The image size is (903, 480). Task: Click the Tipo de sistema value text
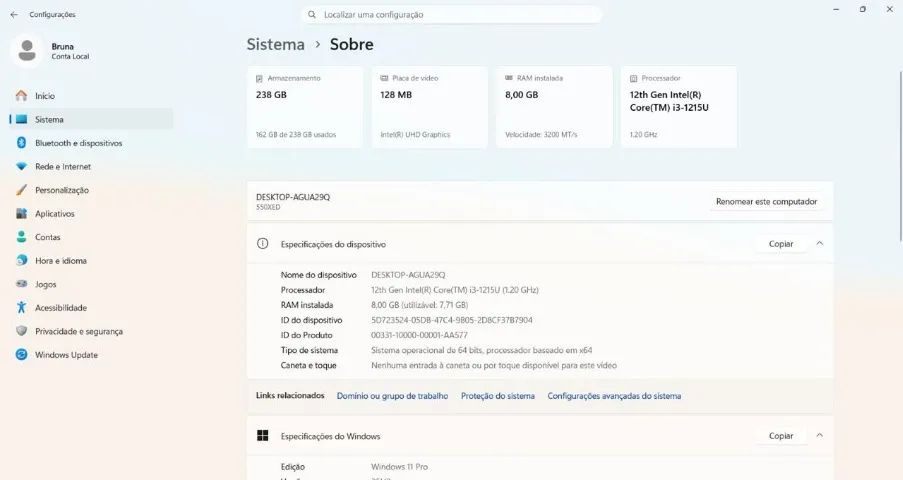coord(481,350)
